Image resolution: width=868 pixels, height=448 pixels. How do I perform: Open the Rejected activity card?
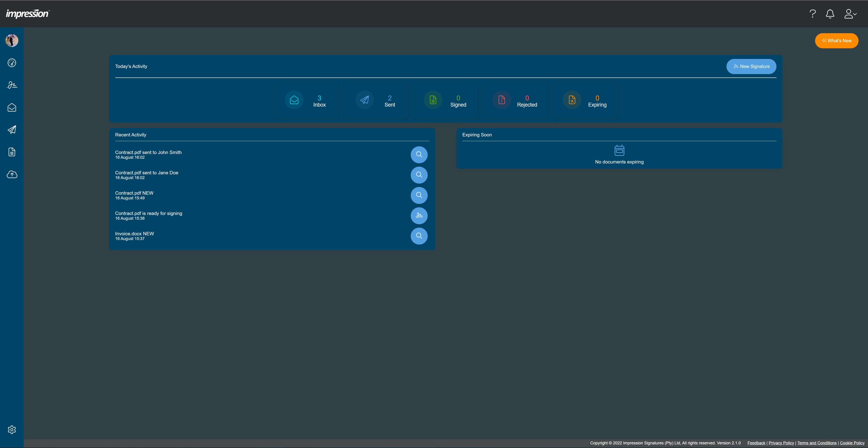(515, 100)
